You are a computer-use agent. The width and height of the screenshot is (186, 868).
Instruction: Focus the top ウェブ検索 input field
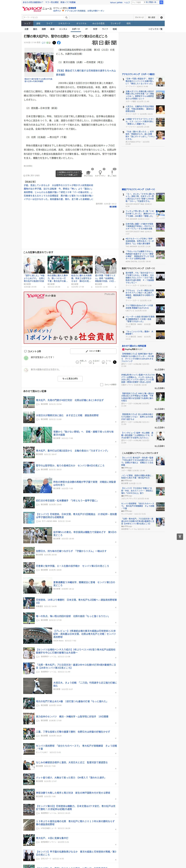[x=137, y=2]
